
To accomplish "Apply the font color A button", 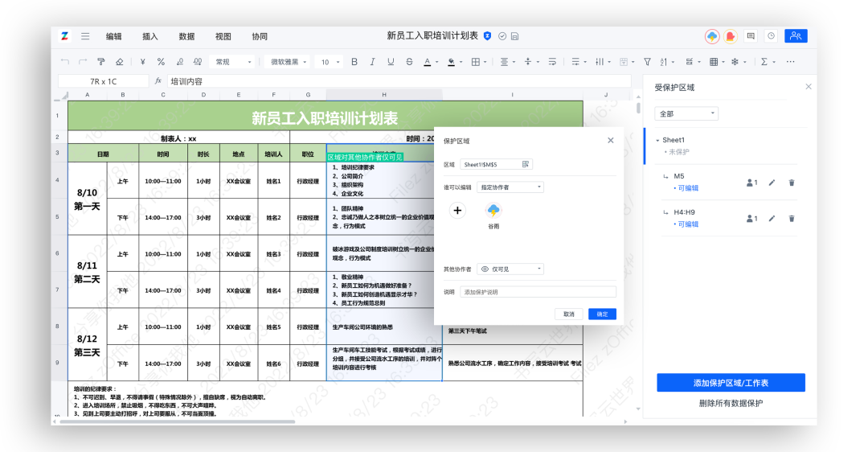I will [428, 61].
